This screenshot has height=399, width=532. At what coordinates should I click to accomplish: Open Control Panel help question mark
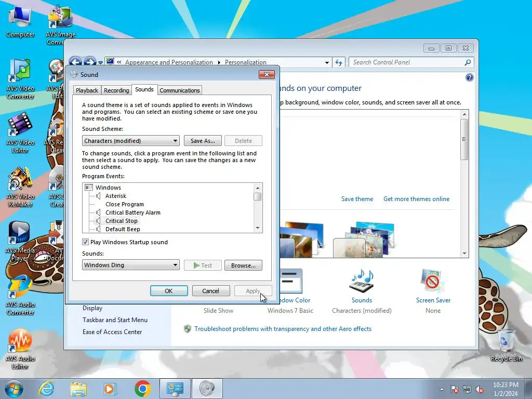(469, 78)
